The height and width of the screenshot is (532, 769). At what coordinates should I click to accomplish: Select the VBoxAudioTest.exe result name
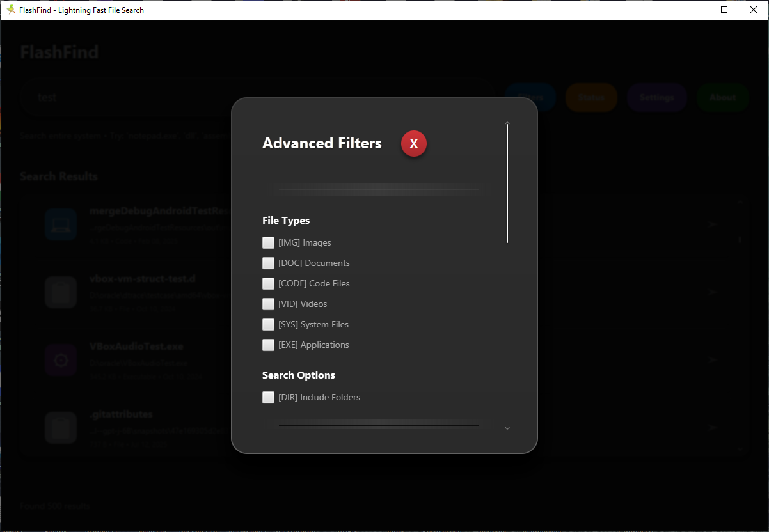(137, 347)
